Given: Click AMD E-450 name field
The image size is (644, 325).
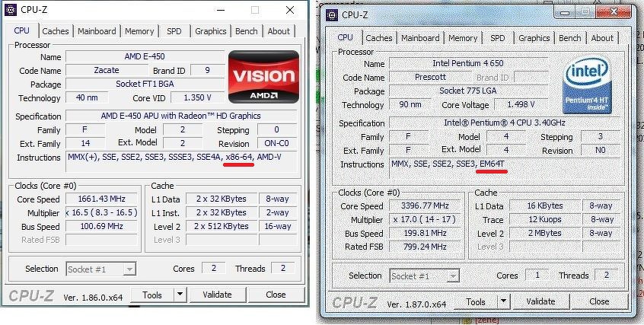Looking at the screenshot, I should click(x=145, y=56).
